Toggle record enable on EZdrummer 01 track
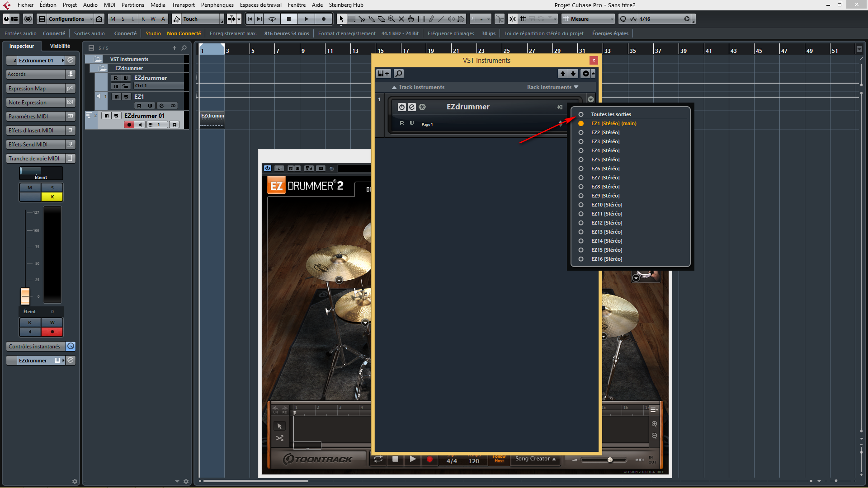 coord(129,125)
